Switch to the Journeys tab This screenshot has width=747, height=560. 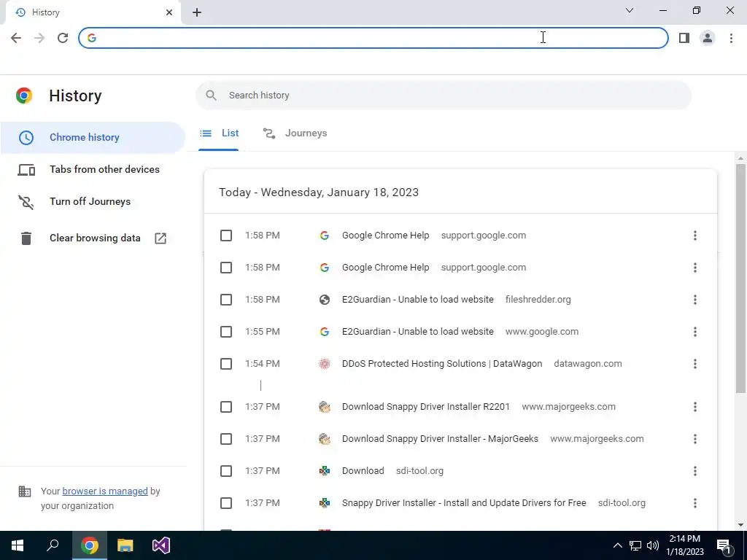pyautogui.click(x=295, y=133)
